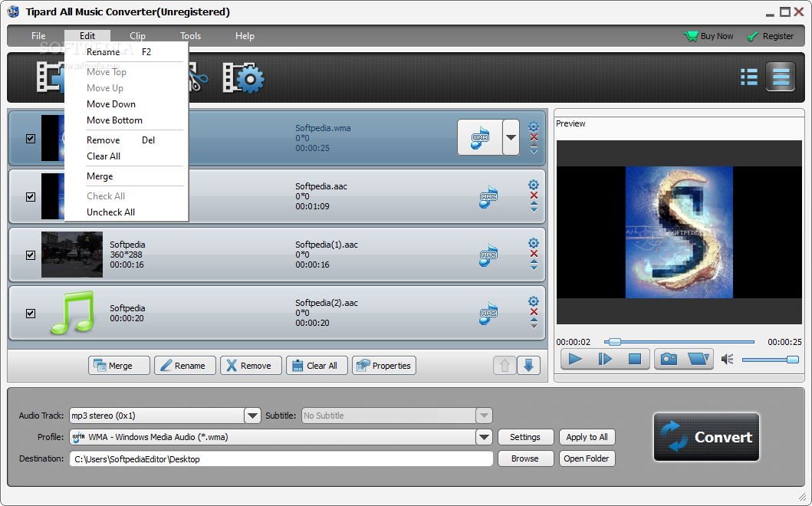This screenshot has height=506, width=812.
Task: Remove Softpedia.aac using its red X
Action: pos(534,195)
